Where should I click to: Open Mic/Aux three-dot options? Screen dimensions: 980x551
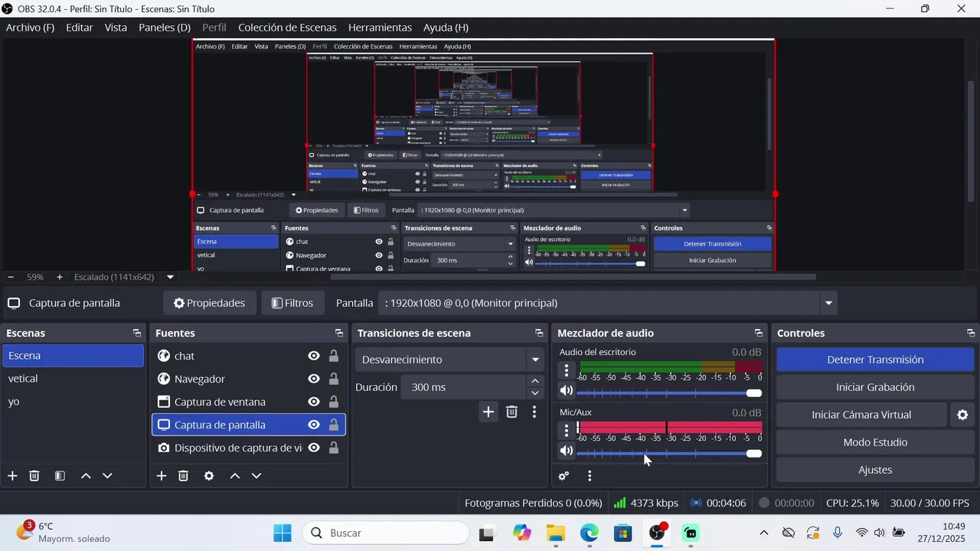[x=567, y=431]
